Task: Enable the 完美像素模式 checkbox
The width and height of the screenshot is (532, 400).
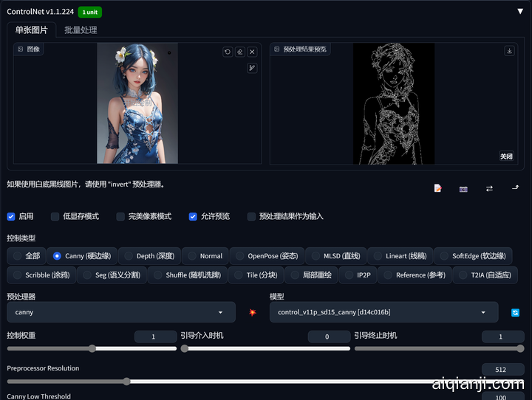Action: [120, 216]
